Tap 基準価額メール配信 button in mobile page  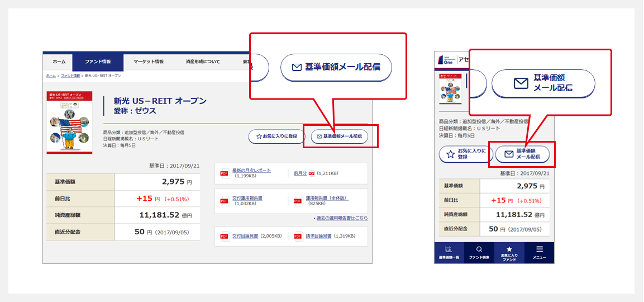click(x=522, y=154)
